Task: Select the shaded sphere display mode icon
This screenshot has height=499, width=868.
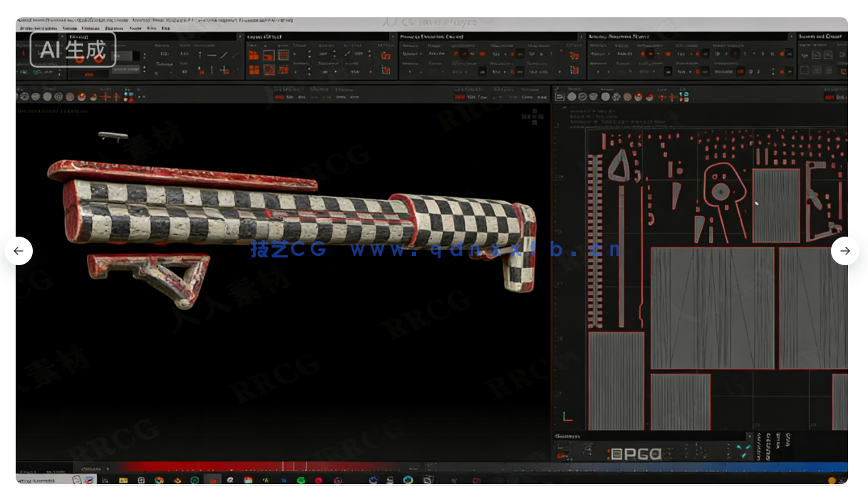Action: point(47,96)
